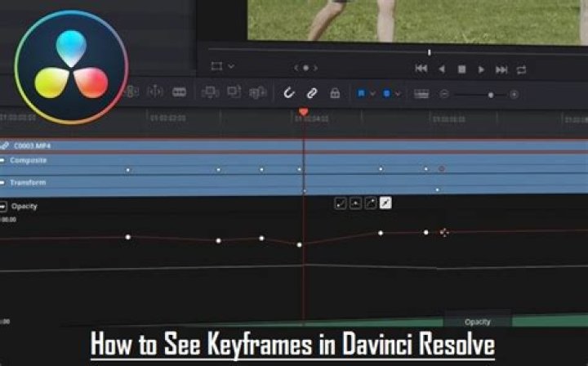Toggle the position lock padlock icon
The height and width of the screenshot is (366, 588).
click(x=334, y=93)
